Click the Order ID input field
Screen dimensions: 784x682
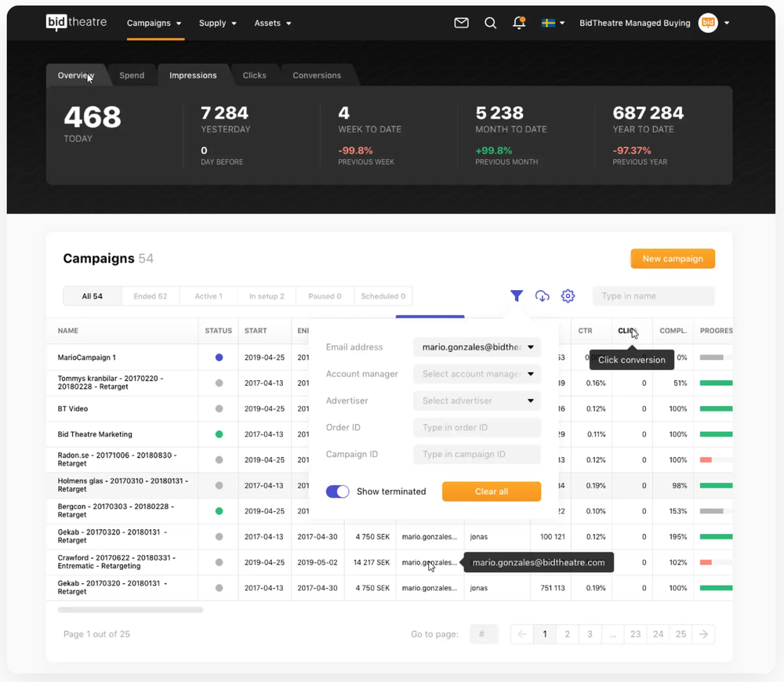[477, 427]
